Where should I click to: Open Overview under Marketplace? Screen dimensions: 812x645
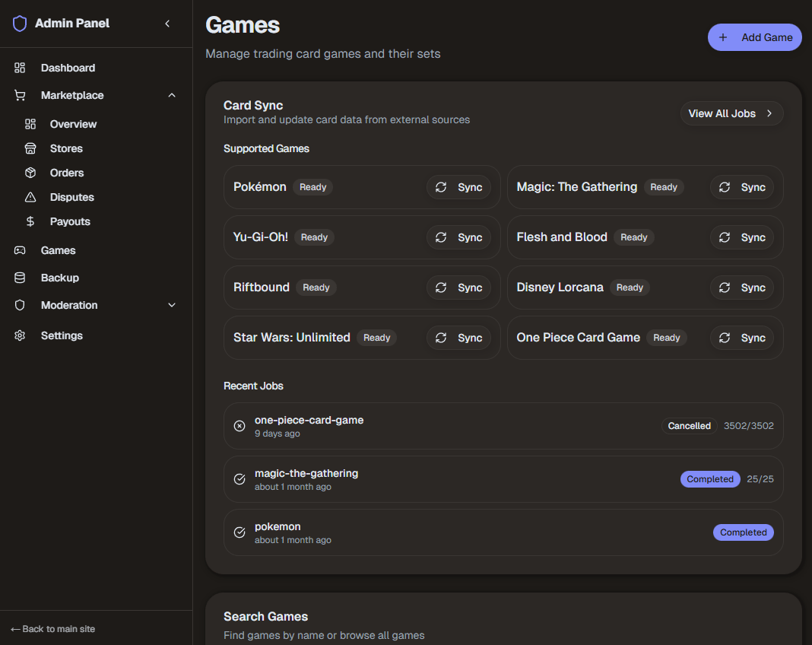[73, 124]
